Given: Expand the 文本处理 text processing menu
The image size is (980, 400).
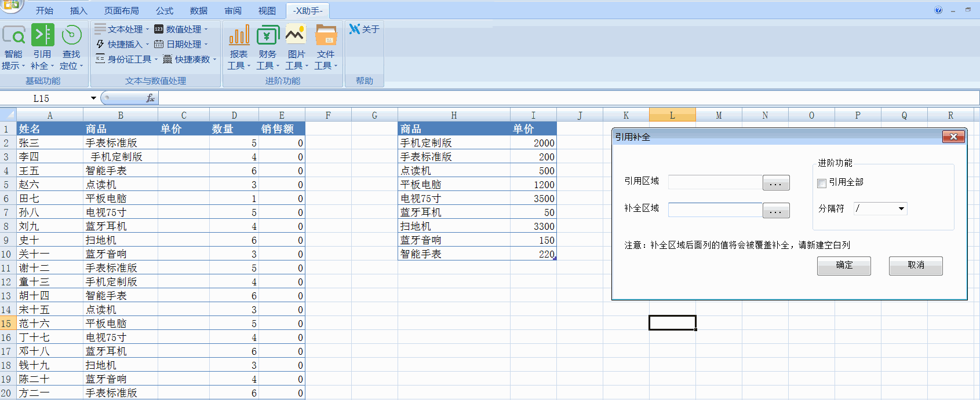Looking at the screenshot, I should coord(122,29).
